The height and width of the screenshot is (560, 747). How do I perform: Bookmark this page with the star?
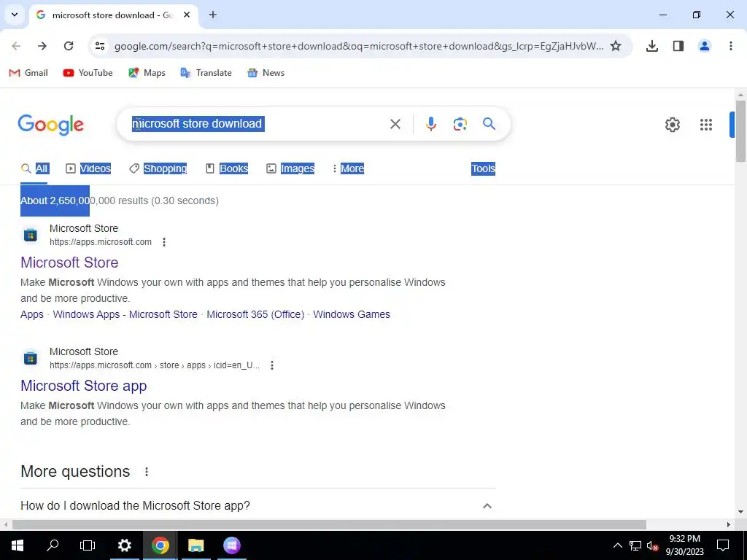click(616, 46)
